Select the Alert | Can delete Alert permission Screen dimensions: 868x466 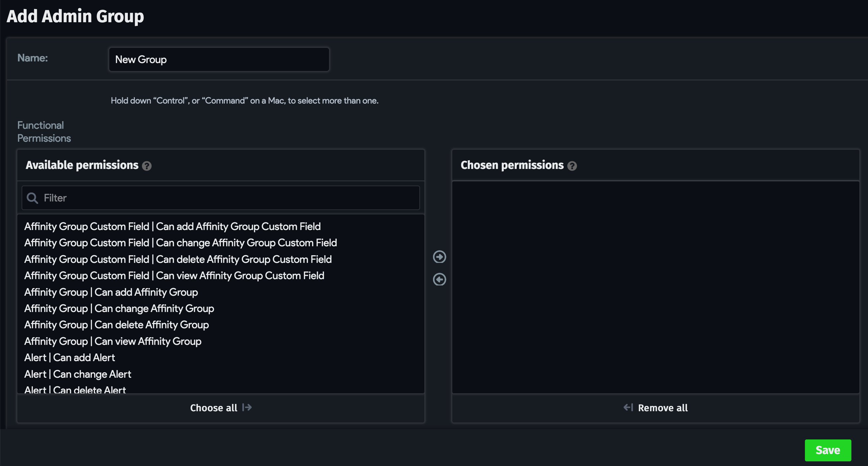click(75, 389)
